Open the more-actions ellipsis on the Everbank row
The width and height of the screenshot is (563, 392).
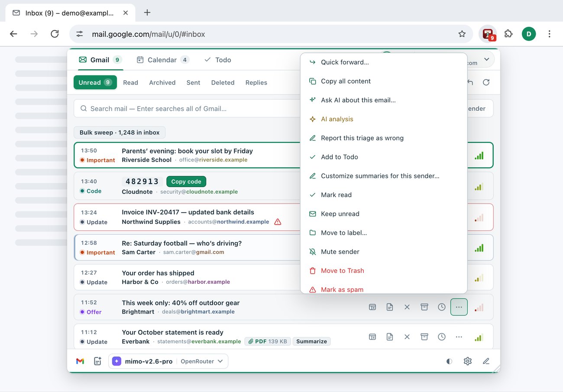click(x=459, y=337)
